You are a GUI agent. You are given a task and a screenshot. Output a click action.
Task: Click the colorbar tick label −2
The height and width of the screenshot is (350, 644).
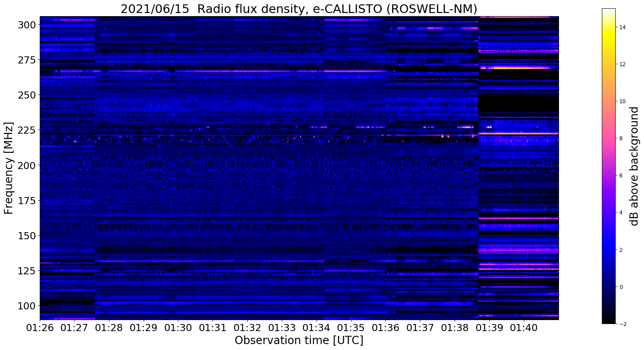click(622, 324)
